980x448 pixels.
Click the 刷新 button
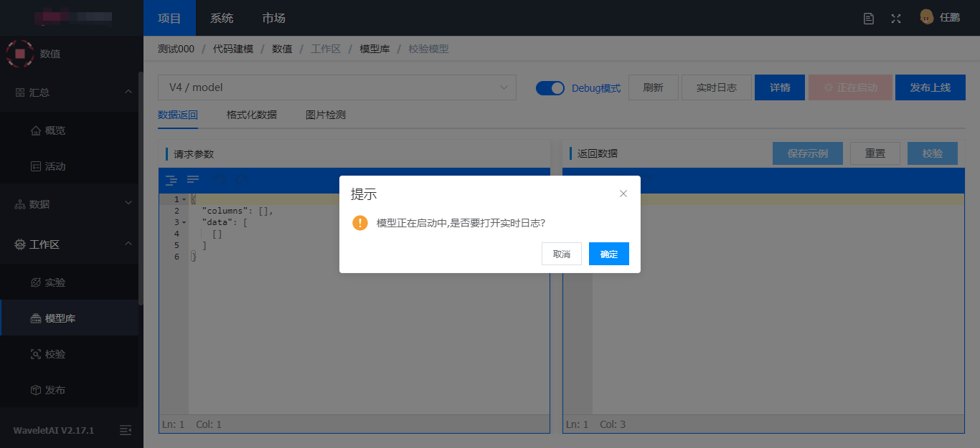(x=653, y=87)
